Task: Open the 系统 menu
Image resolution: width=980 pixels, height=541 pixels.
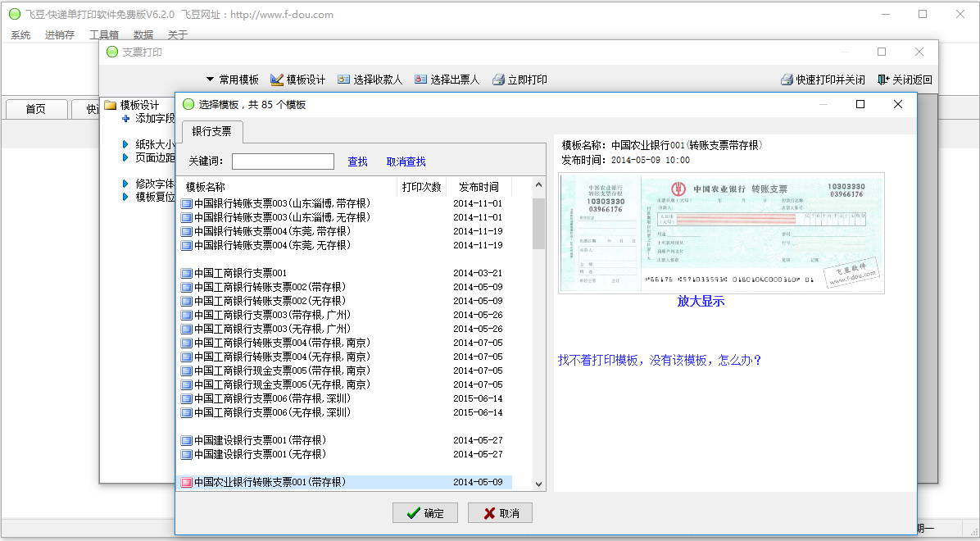Action: coord(20,35)
